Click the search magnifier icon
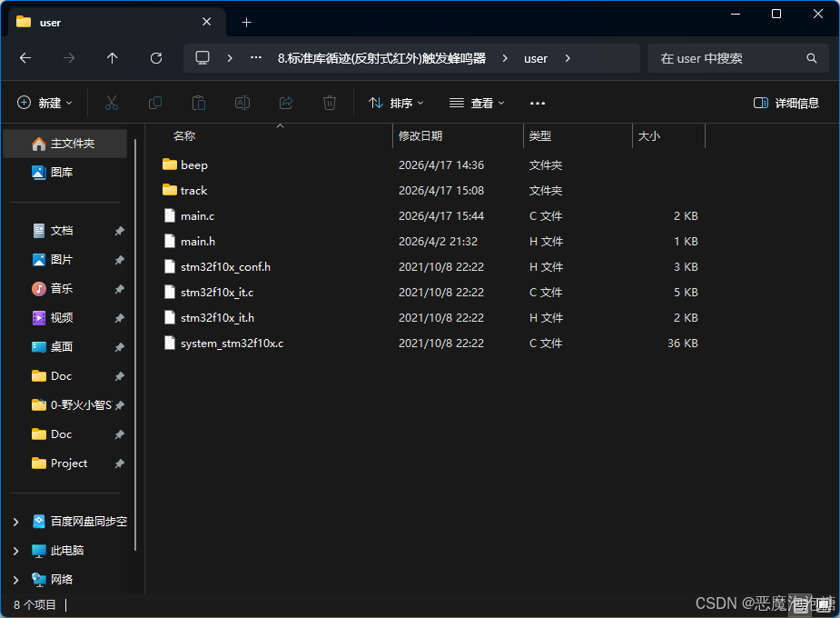Screen dimensions: 840x618 tap(812, 58)
